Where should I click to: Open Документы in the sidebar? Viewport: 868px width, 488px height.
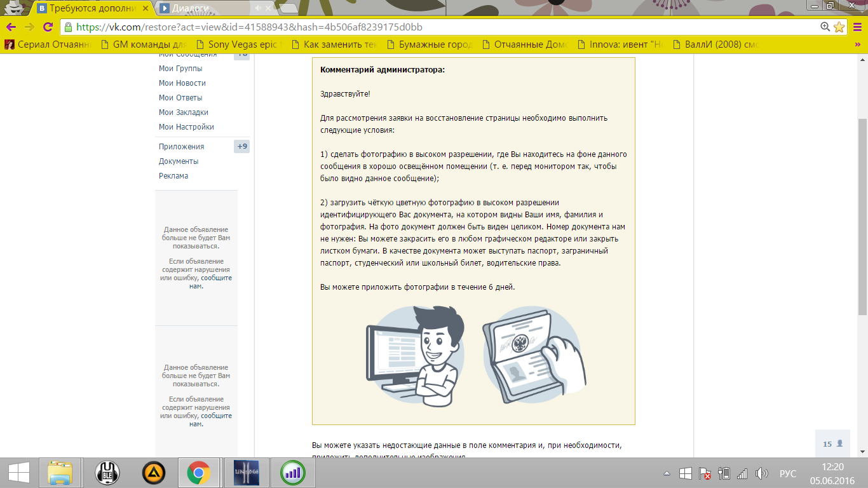[179, 161]
